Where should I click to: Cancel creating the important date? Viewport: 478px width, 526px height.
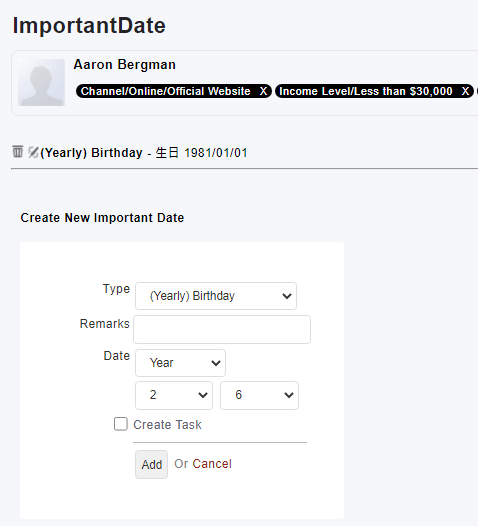212,464
